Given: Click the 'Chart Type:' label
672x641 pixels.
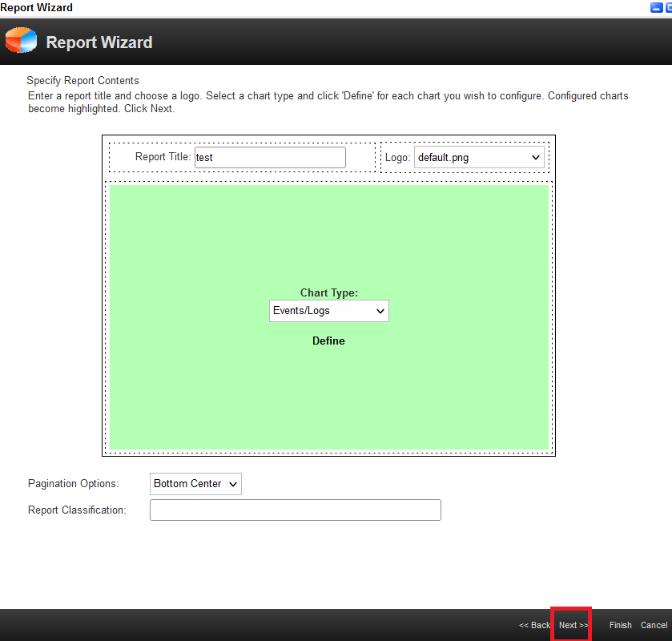Looking at the screenshot, I should point(328,292).
